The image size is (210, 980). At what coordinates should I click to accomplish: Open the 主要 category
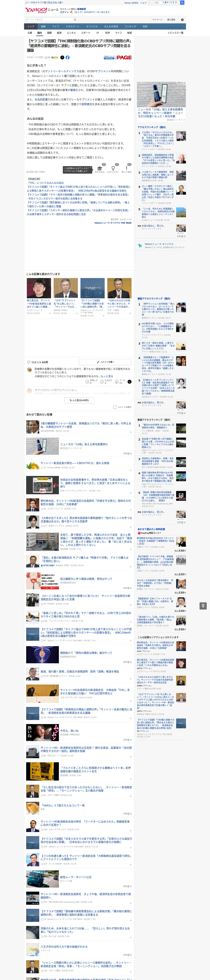pos(30,33)
